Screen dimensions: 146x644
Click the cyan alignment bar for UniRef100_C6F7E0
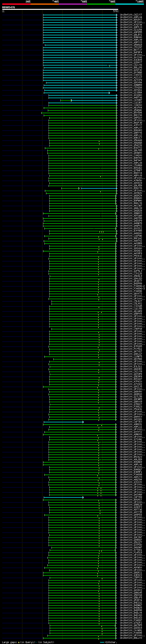coord(64,422)
